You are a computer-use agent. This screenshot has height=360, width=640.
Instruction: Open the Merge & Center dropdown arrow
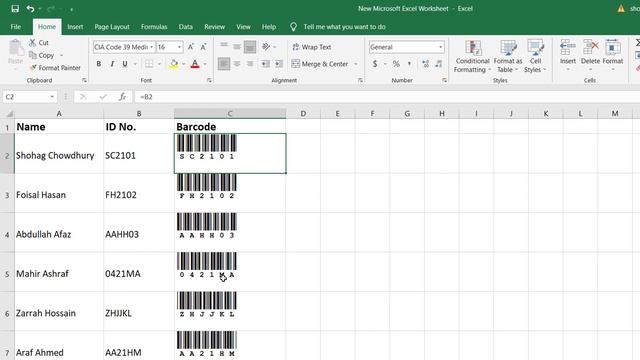356,64
